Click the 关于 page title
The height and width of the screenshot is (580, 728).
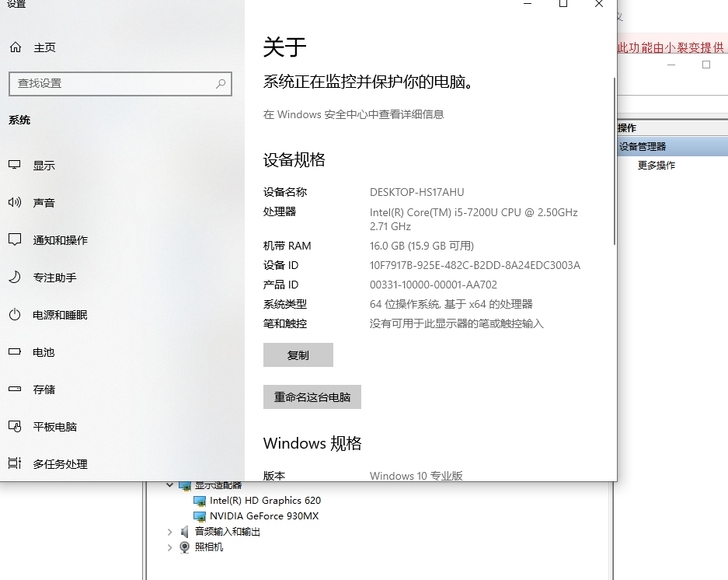tap(285, 47)
